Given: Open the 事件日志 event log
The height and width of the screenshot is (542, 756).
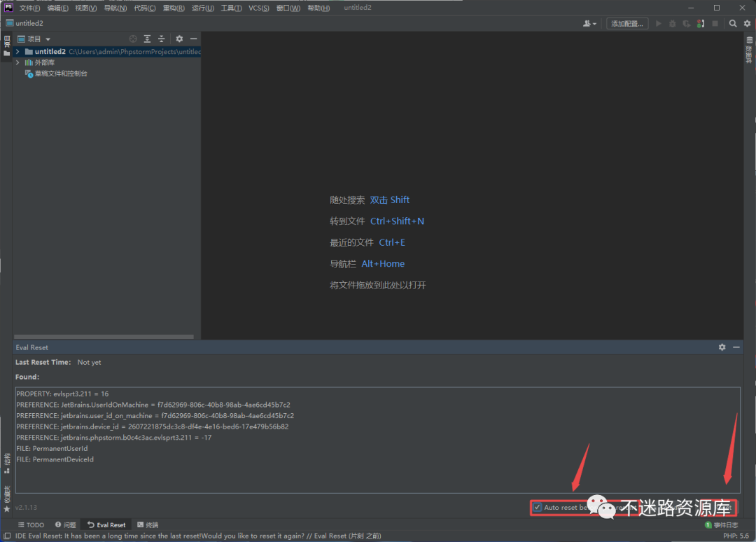Looking at the screenshot, I should click(721, 524).
